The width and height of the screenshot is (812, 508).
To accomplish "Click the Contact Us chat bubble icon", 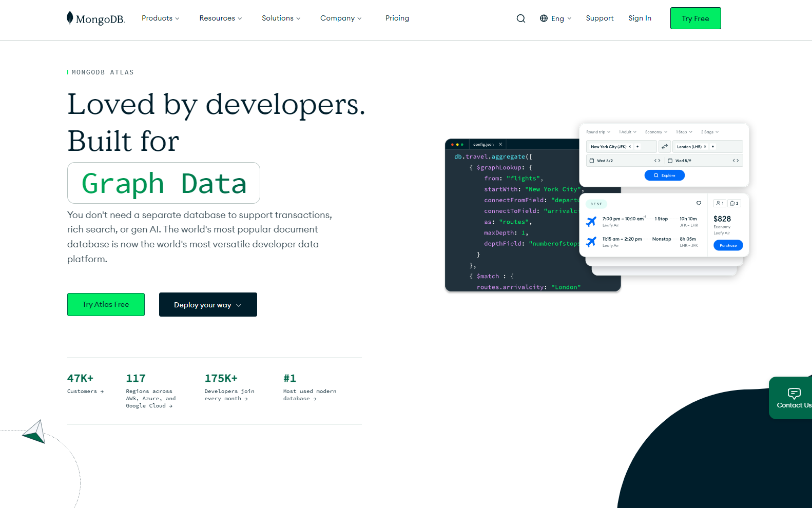I will [794, 394].
